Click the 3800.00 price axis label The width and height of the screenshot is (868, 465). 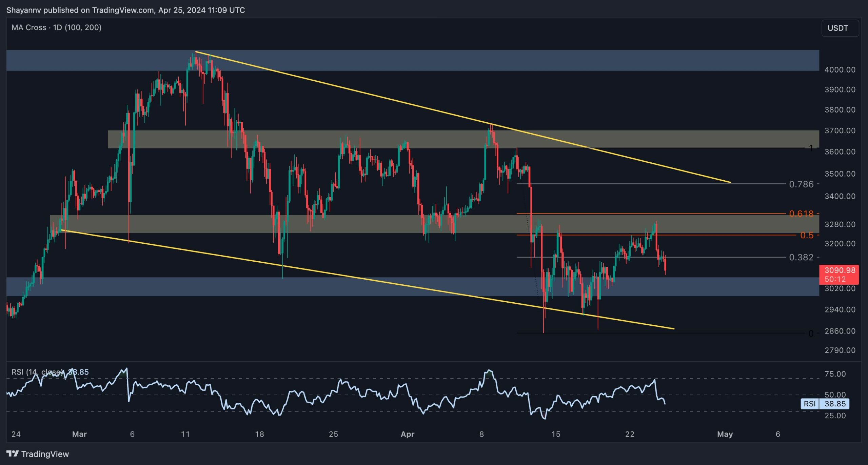pos(840,110)
